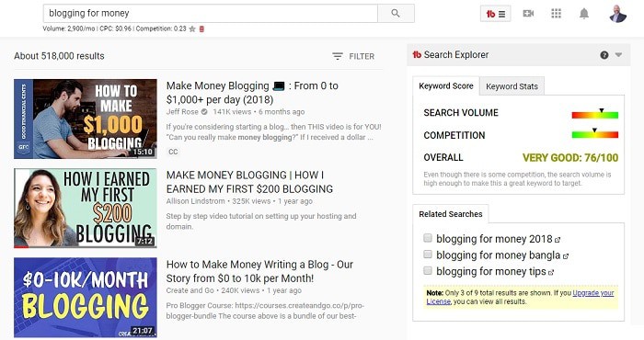Image resolution: width=644 pixels, height=340 pixels.
Task: Visit the Allison Lindstrom channel
Action: click(195, 201)
